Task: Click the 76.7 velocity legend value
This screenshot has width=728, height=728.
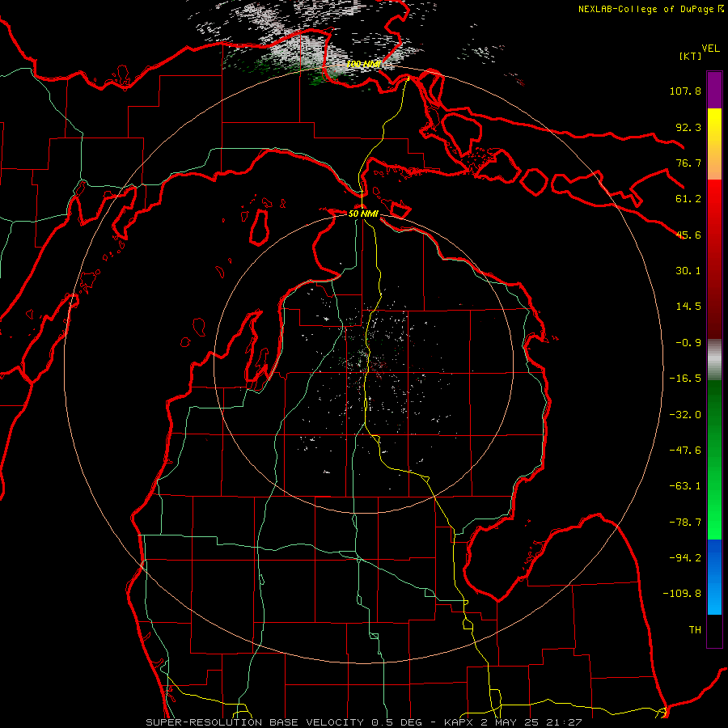Action: [x=688, y=163]
